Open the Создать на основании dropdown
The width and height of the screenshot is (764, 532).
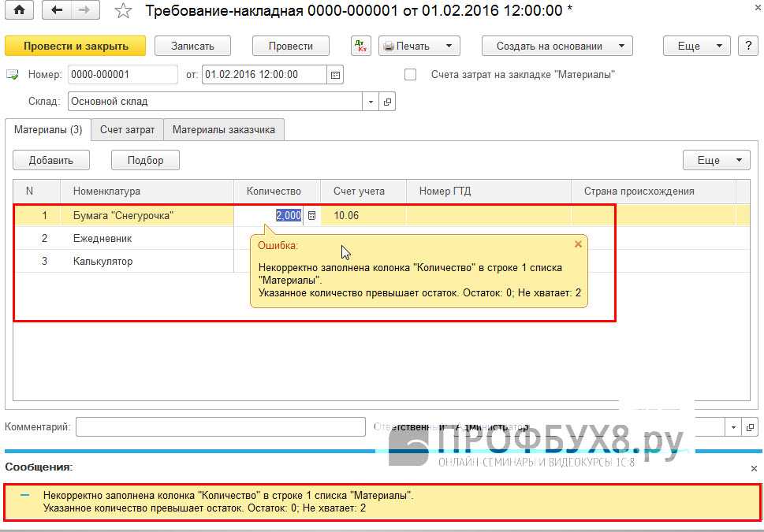point(557,47)
